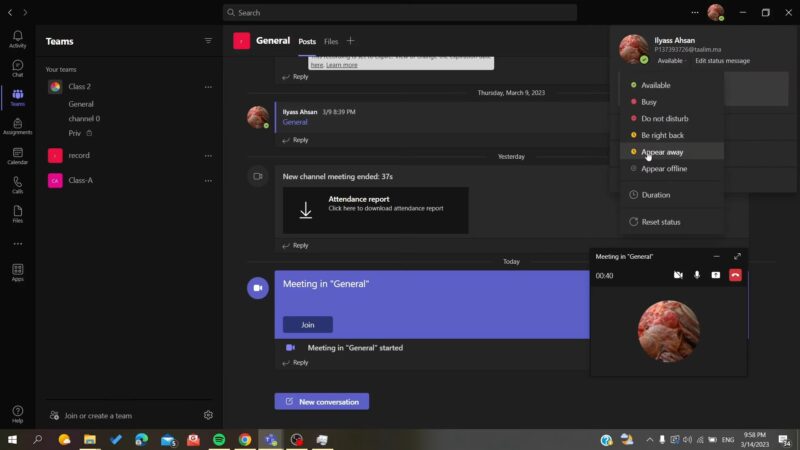The image size is (800, 450).
Task: Open the Learn more link
Action: tap(341, 65)
